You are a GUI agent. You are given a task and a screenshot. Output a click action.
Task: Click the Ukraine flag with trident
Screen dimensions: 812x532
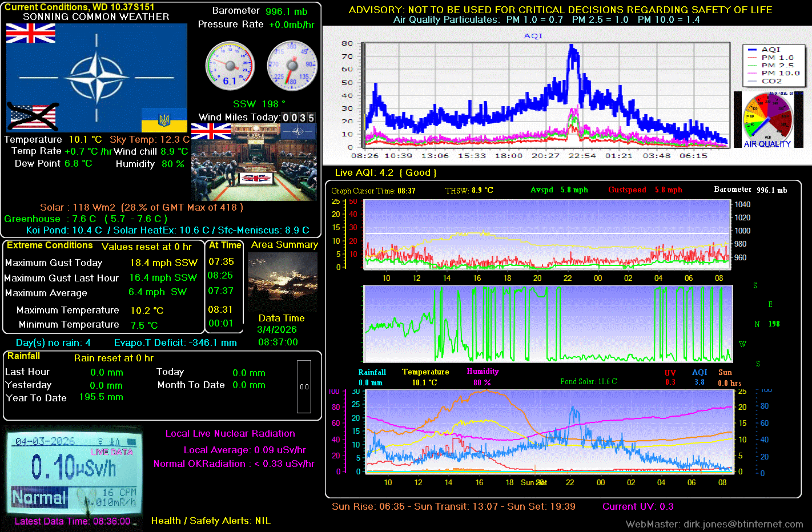click(x=164, y=120)
